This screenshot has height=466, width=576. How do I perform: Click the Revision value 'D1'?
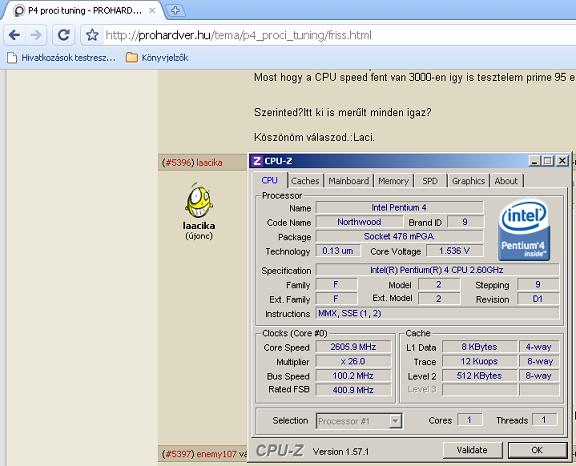click(x=538, y=299)
